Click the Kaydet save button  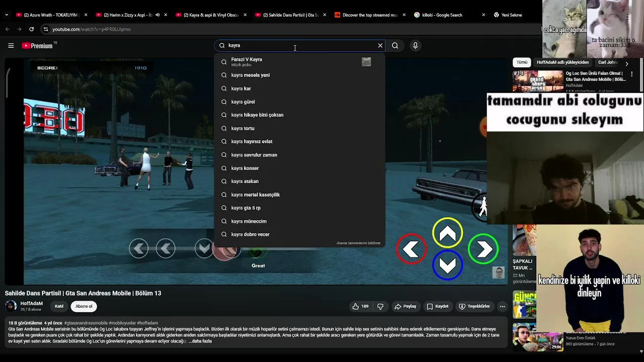click(x=437, y=306)
